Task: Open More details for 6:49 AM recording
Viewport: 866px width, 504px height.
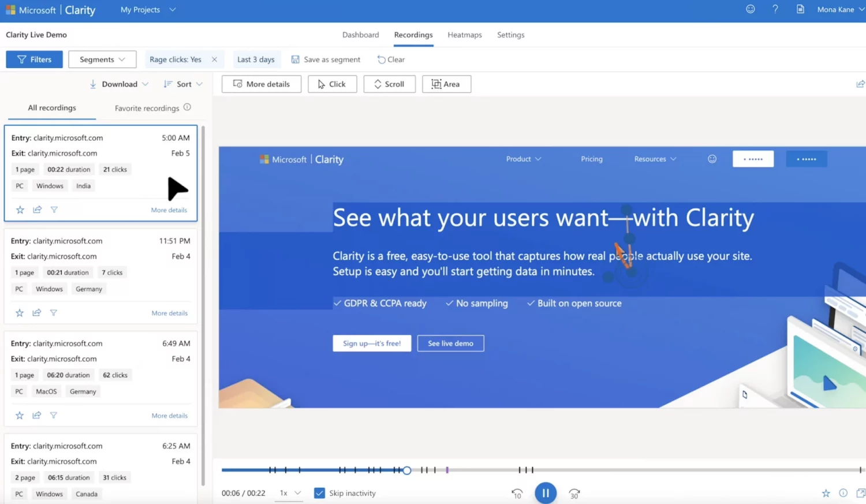Action: (170, 416)
